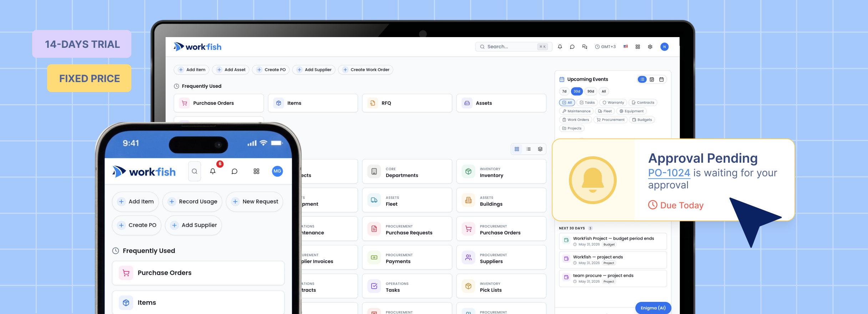Open the Buildings module card

pyautogui.click(x=501, y=200)
